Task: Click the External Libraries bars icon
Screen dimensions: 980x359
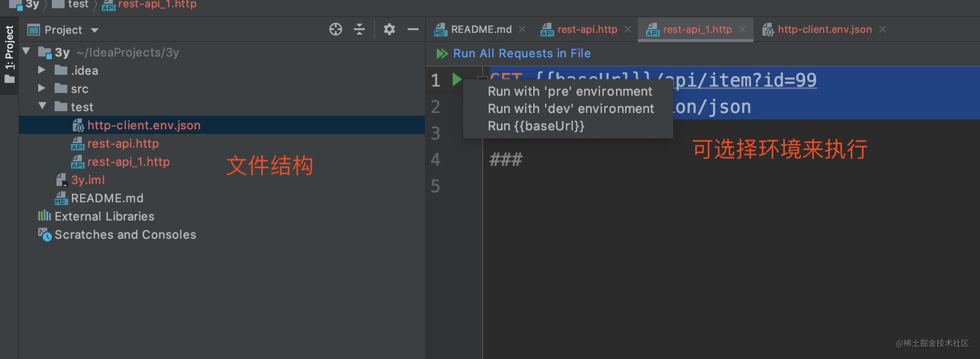Action: [x=44, y=215]
